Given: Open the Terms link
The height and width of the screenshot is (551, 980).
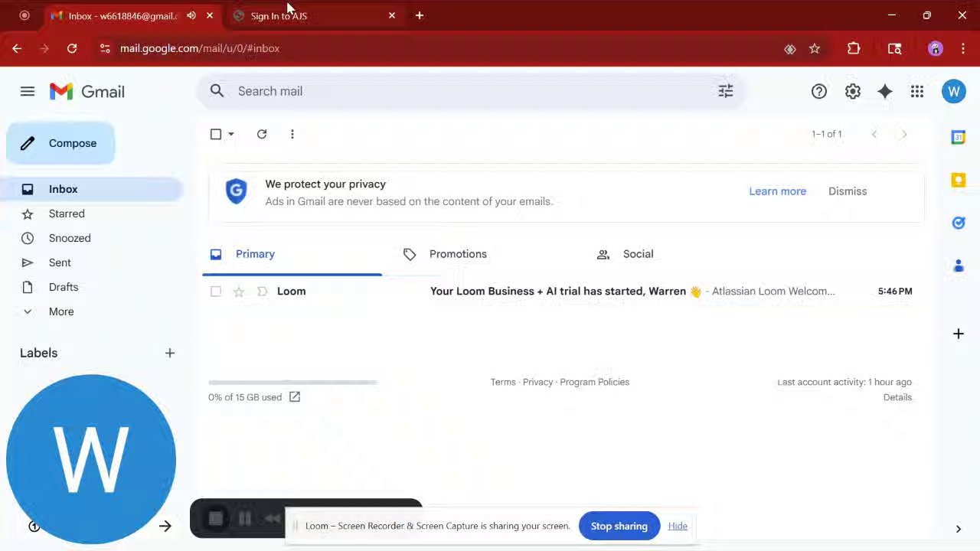Looking at the screenshot, I should click(x=503, y=382).
